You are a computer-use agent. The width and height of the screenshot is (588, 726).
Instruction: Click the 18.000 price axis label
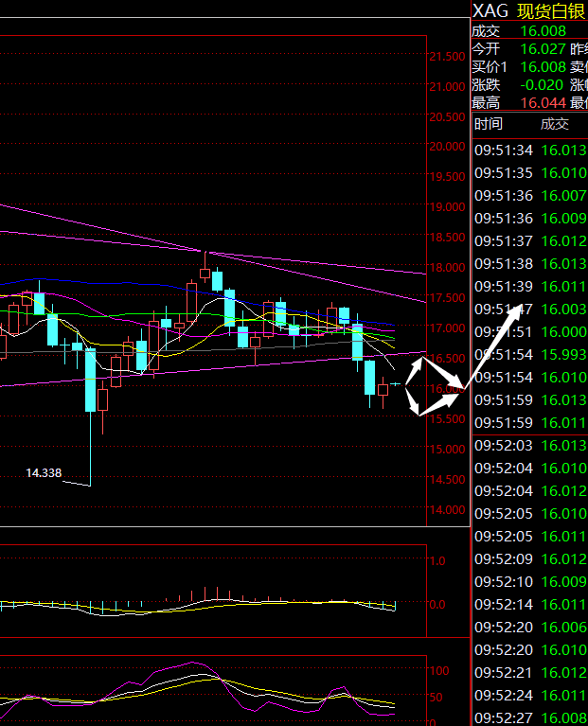point(447,268)
